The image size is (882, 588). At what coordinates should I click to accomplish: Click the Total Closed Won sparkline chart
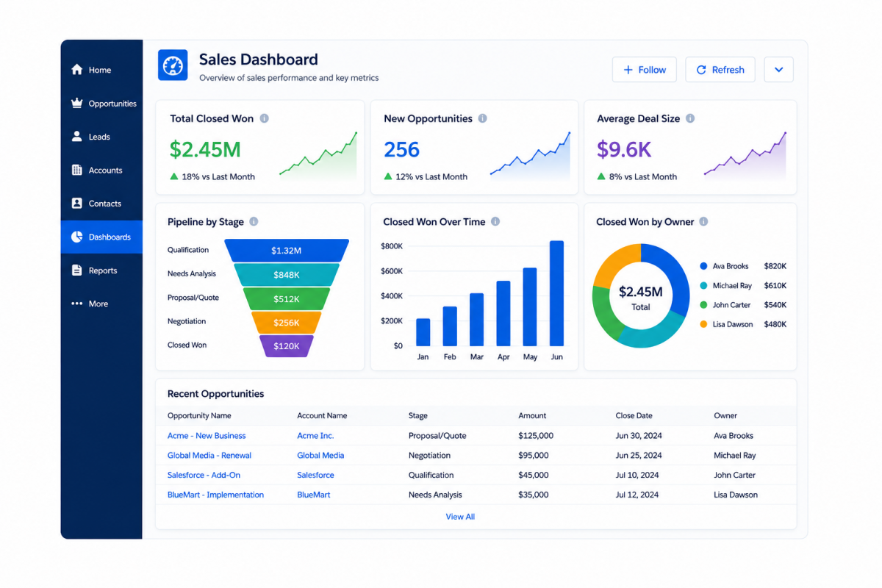(318, 156)
